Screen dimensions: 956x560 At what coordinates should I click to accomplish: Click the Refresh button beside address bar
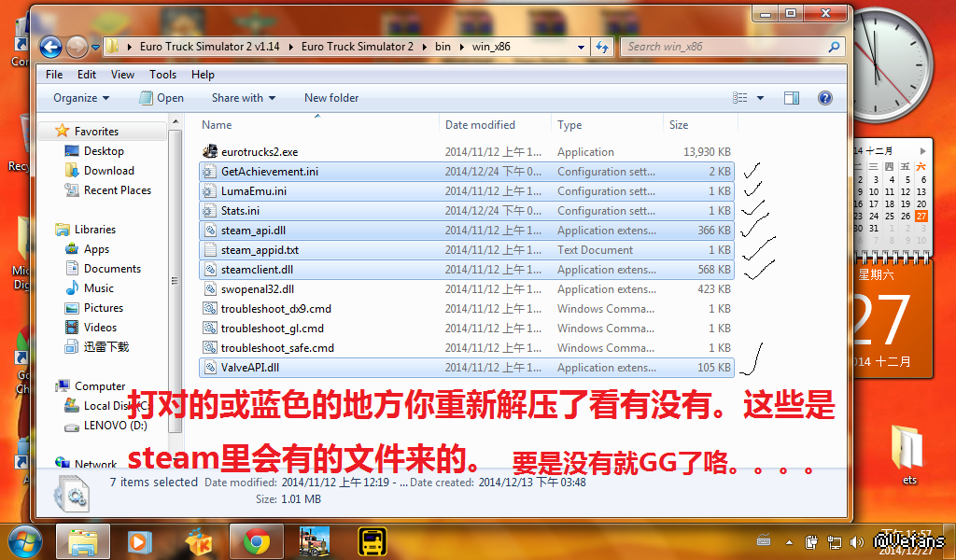pos(602,47)
